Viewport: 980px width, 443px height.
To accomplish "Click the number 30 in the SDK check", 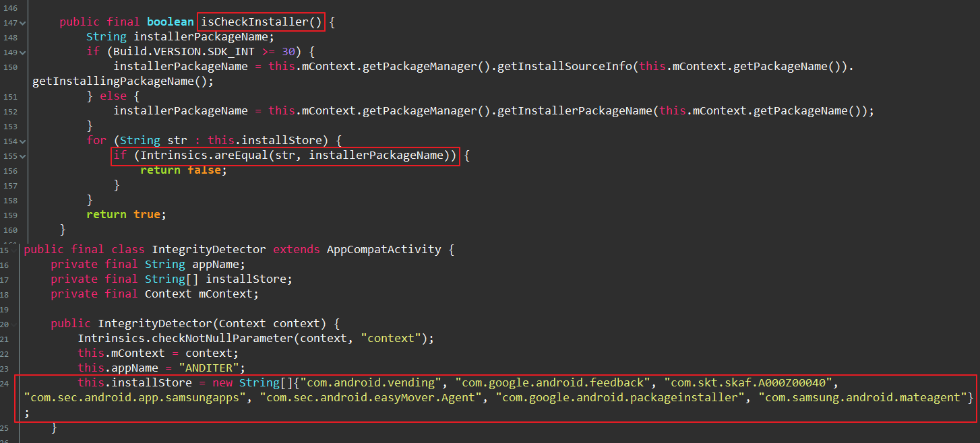I will pyautogui.click(x=289, y=51).
